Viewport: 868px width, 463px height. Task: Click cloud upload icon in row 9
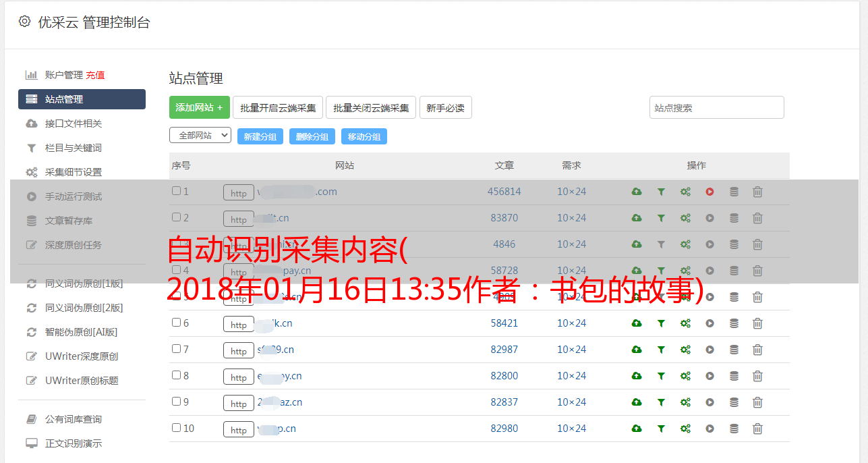[x=637, y=402]
